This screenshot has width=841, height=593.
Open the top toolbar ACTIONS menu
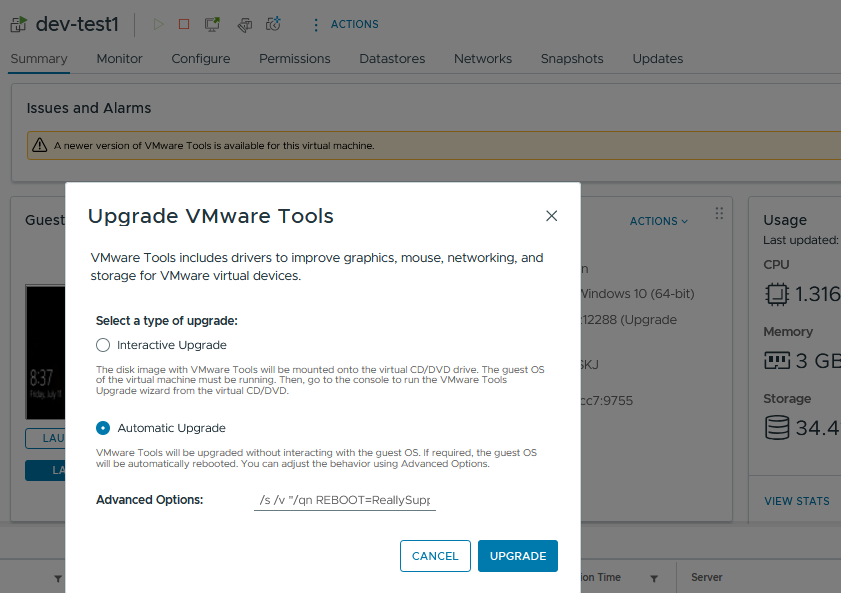(x=355, y=24)
